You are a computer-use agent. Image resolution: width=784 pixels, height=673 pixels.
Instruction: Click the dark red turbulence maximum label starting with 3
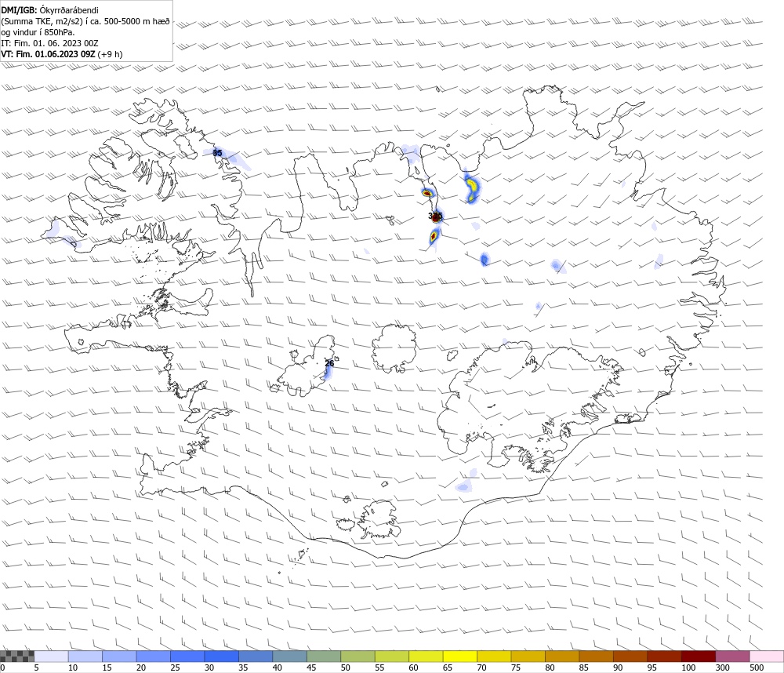435,216
